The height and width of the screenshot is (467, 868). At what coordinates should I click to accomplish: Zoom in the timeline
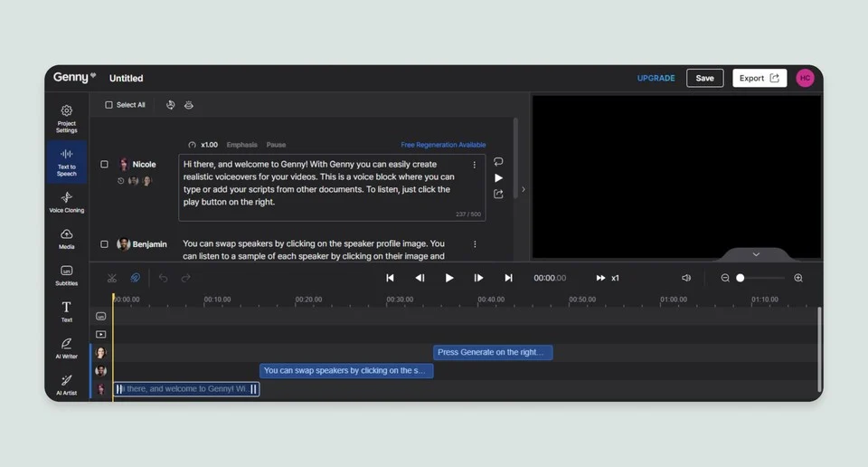[798, 278]
